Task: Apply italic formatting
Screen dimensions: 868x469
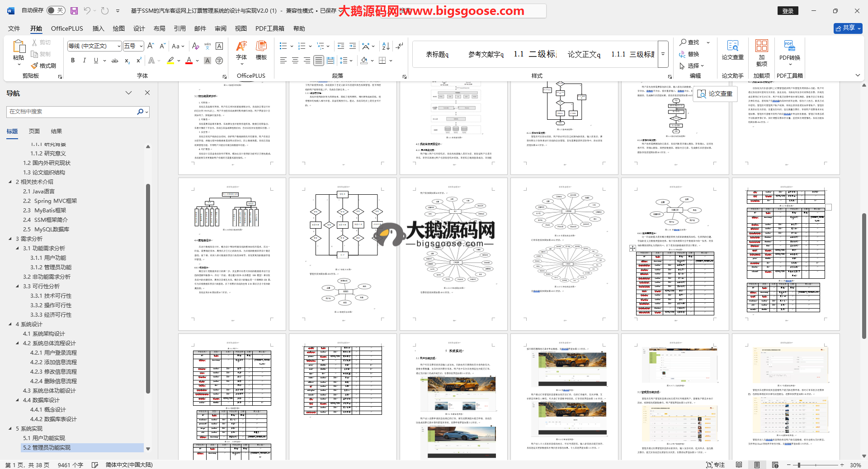Action: click(x=84, y=61)
